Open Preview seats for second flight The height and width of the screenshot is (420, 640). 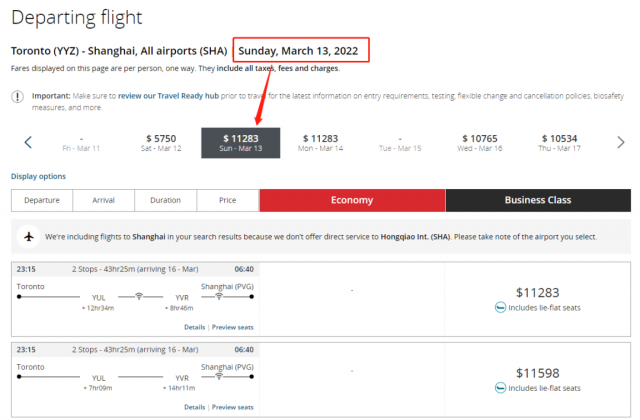click(233, 407)
